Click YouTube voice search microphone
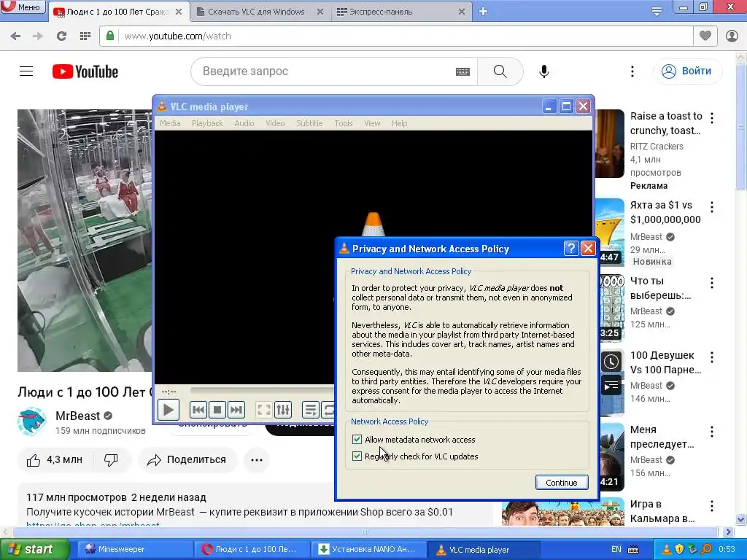The image size is (747, 560). tap(544, 71)
